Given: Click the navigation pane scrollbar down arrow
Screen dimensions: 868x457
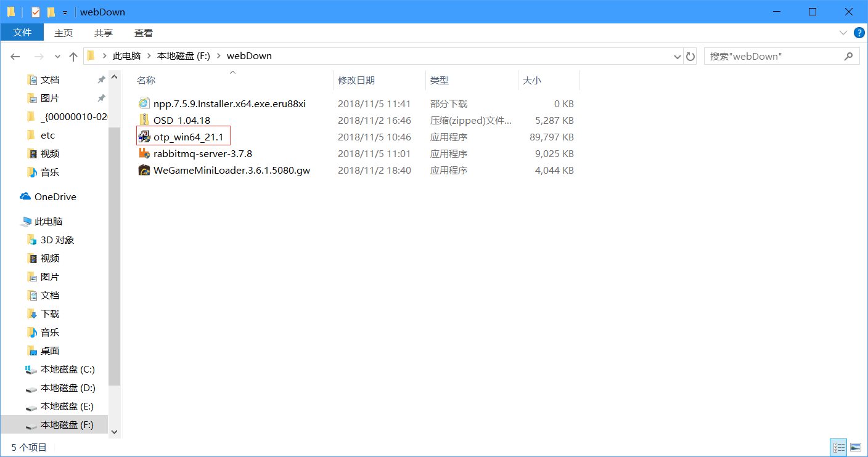Looking at the screenshot, I should pyautogui.click(x=114, y=432).
